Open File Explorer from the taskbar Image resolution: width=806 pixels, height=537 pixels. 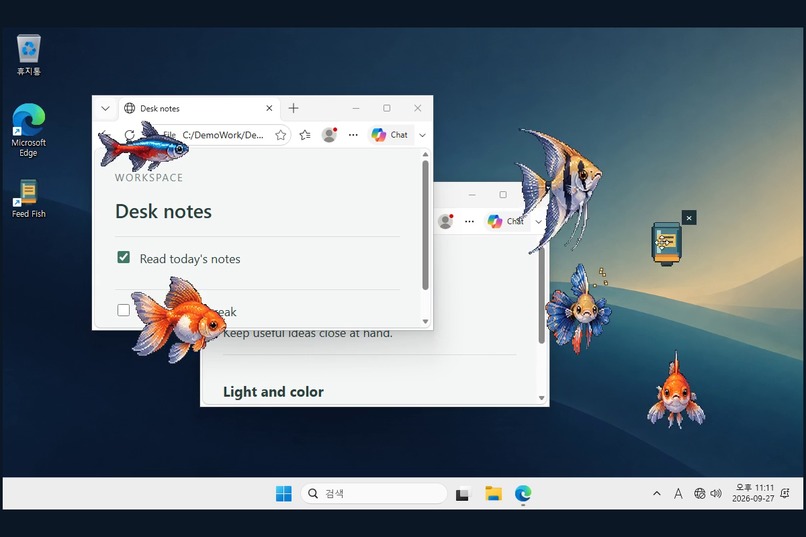pyautogui.click(x=493, y=493)
